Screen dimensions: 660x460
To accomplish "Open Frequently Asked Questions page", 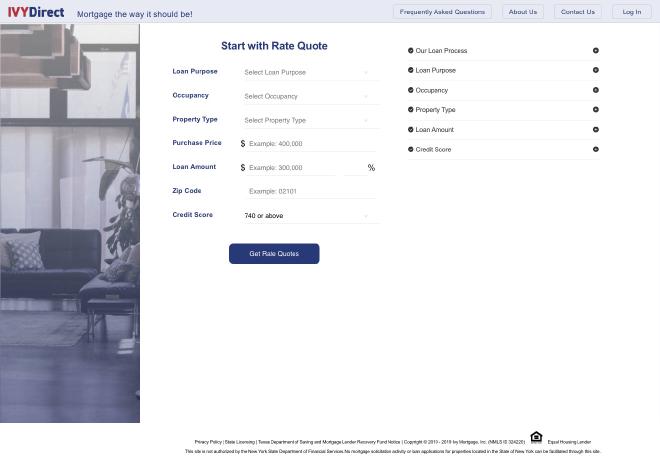I will pyautogui.click(x=442, y=12).
